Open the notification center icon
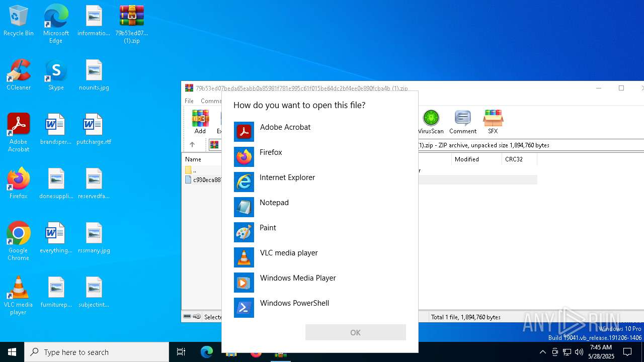This screenshot has width=644, height=362. [627, 352]
